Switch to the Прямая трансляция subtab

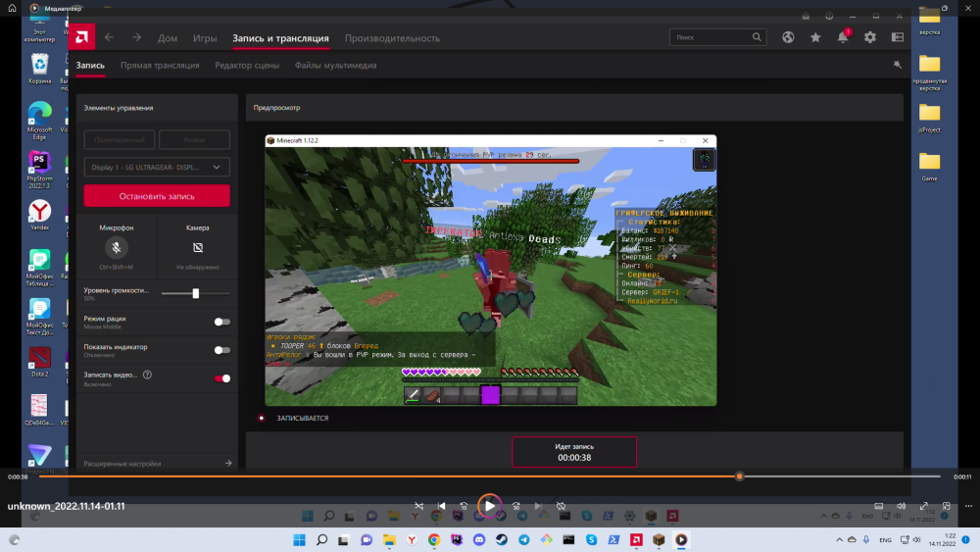pyautogui.click(x=160, y=65)
